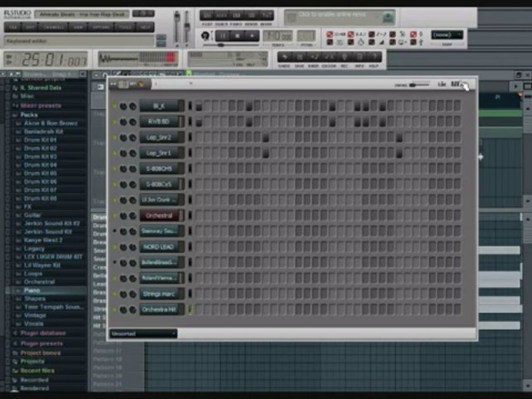Open the CHANNELS menu
The height and width of the screenshot is (399, 532).
pos(53,27)
